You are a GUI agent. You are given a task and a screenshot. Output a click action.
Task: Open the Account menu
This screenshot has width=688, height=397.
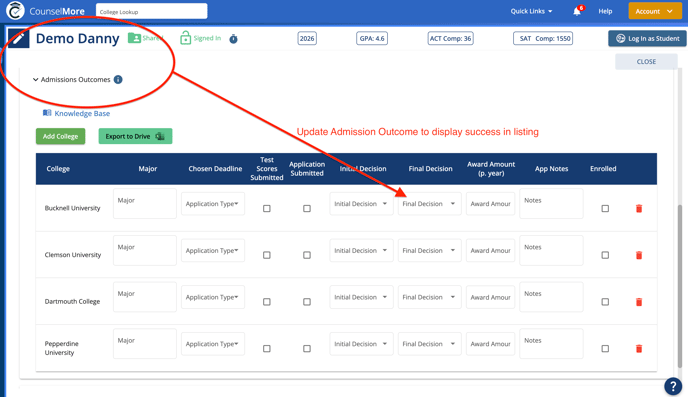coord(655,11)
